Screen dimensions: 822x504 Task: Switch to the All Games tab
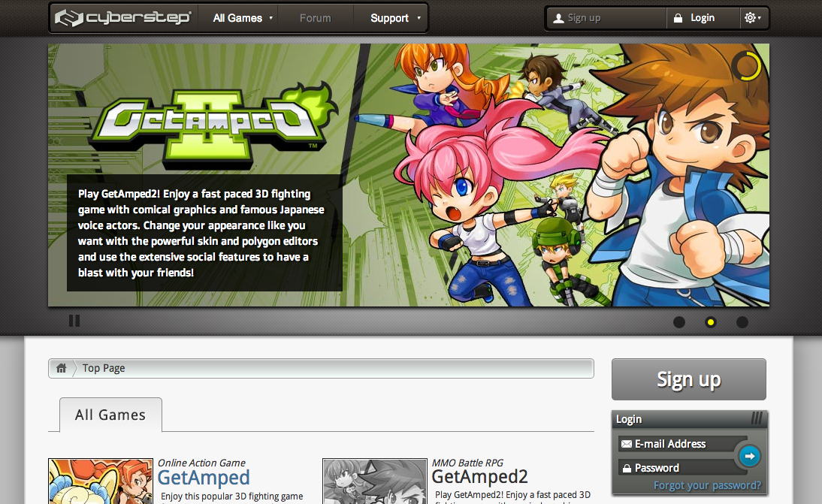pos(110,414)
